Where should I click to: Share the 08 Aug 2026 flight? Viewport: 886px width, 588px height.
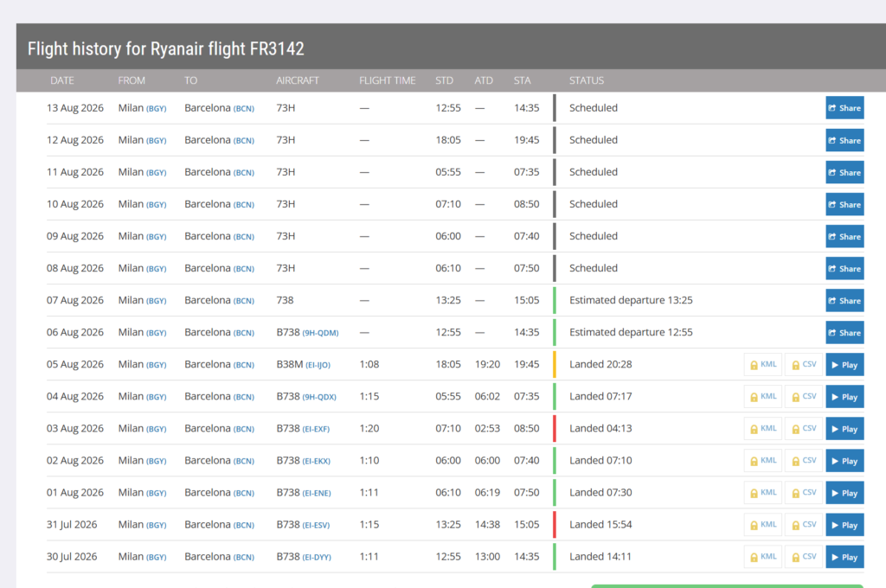(x=844, y=268)
